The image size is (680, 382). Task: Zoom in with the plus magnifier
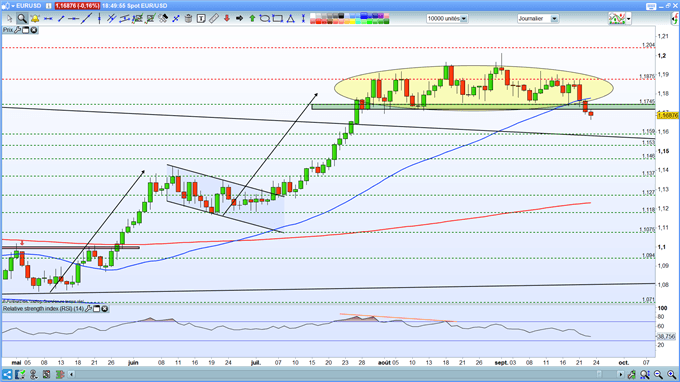(x=671, y=374)
